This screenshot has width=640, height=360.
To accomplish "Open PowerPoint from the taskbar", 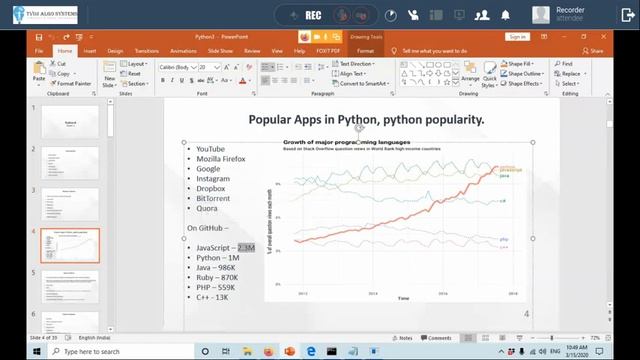I will [290, 351].
